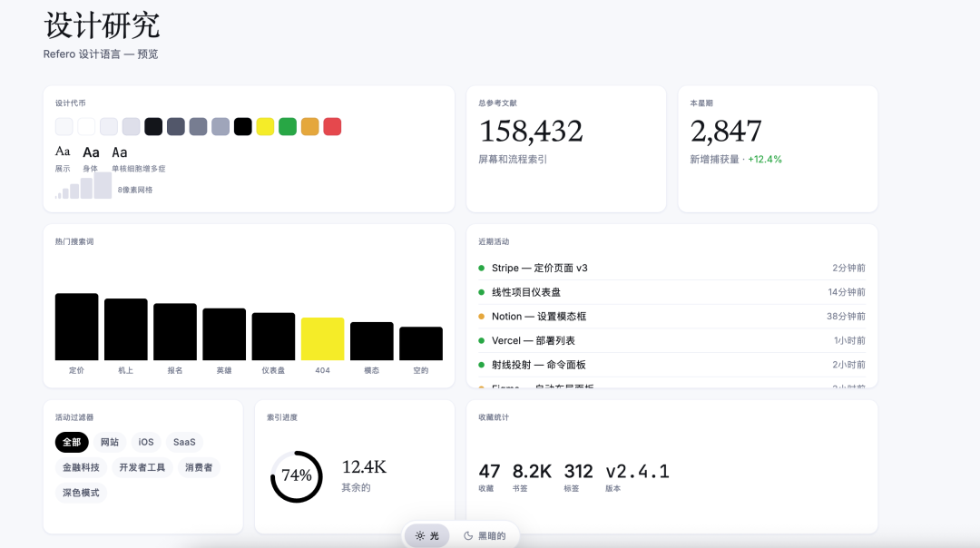Click the 158,432 total references figure
The image size is (980, 548).
[x=531, y=132]
